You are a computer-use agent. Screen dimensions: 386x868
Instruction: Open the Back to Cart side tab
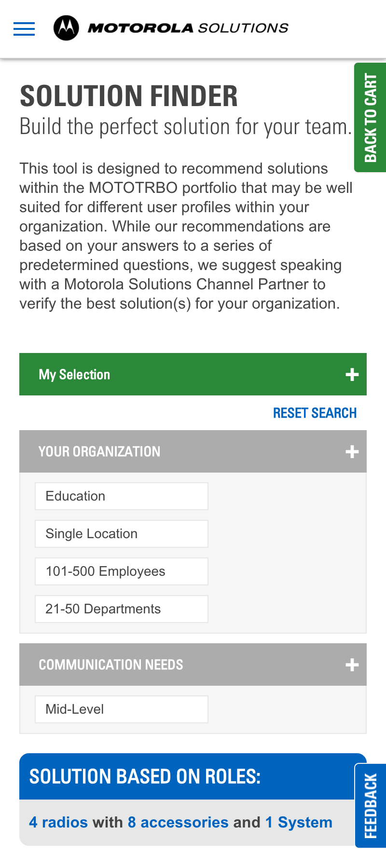tap(370, 118)
